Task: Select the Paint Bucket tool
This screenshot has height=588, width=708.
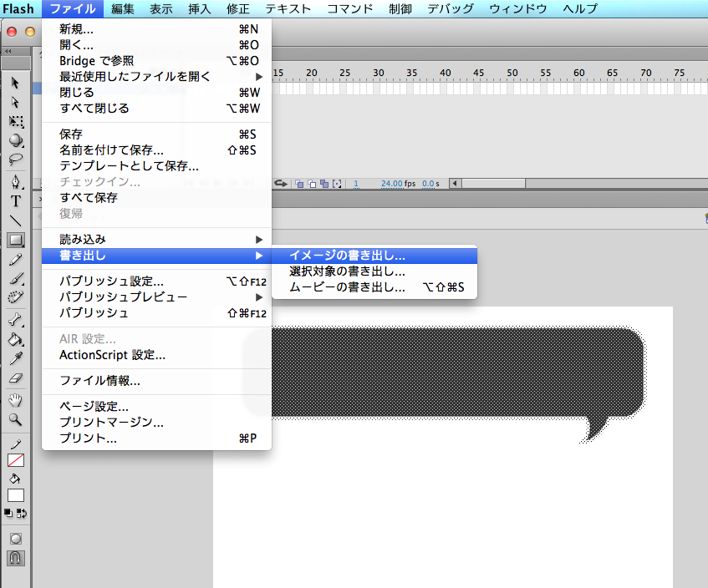Action: tap(16, 339)
